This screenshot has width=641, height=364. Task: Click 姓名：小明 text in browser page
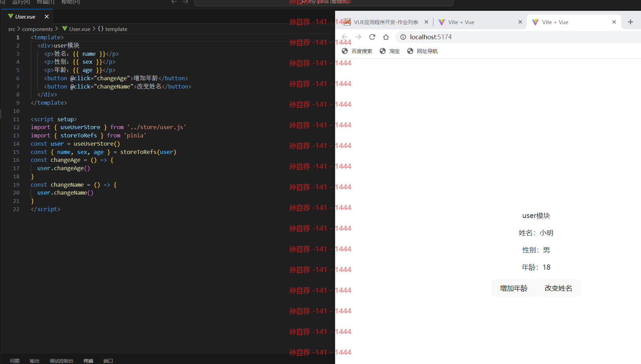[536, 233]
